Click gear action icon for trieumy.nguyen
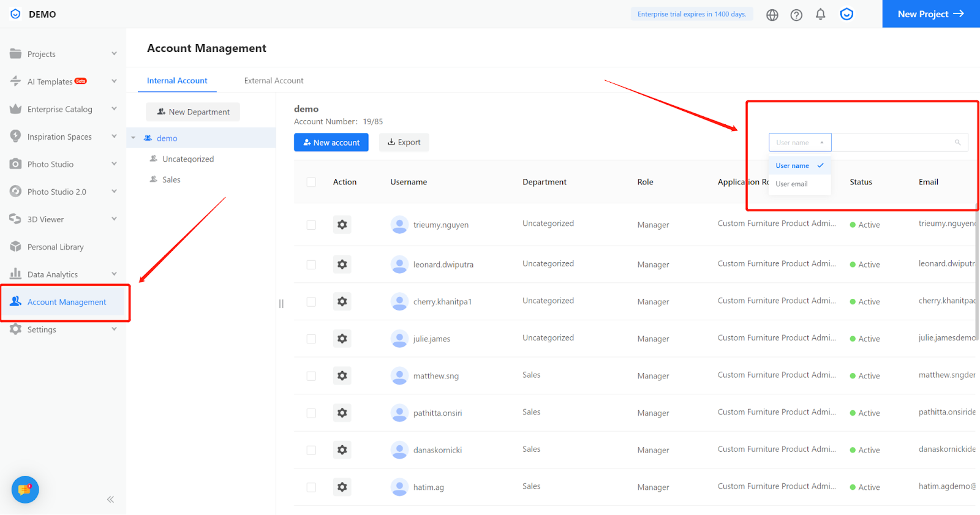Image resolution: width=980 pixels, height=515 pixels. point(342,225)
